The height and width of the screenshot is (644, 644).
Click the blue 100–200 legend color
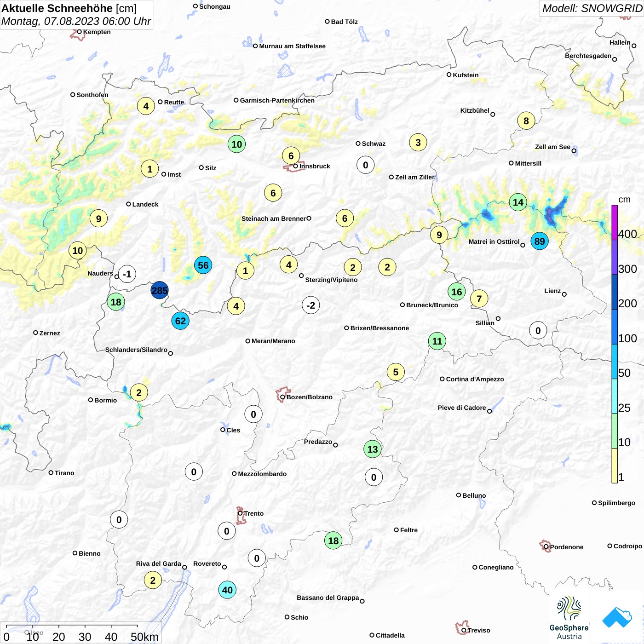tap(615, 327)
